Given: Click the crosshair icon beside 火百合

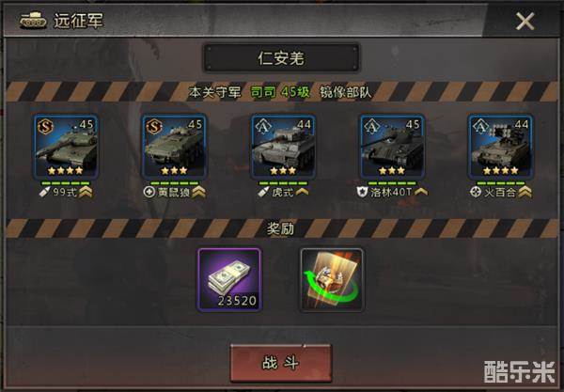Looking at the screenshot, I should (476, 192).
